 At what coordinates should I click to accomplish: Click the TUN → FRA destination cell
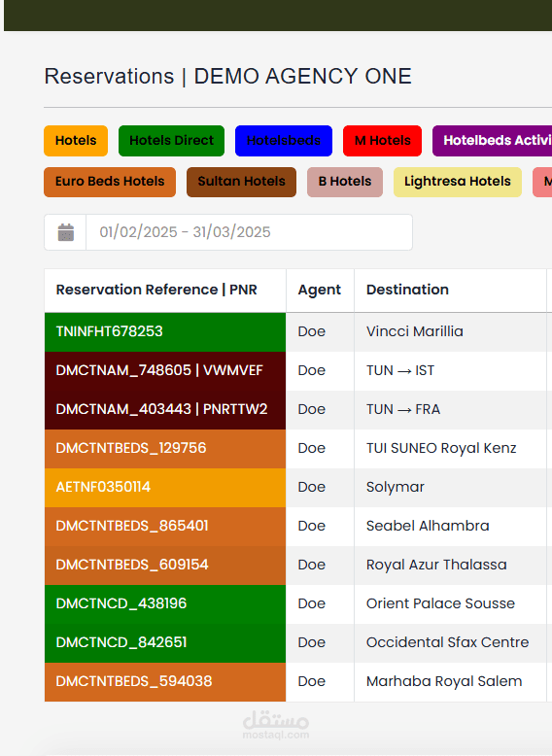tap(450, 410)
